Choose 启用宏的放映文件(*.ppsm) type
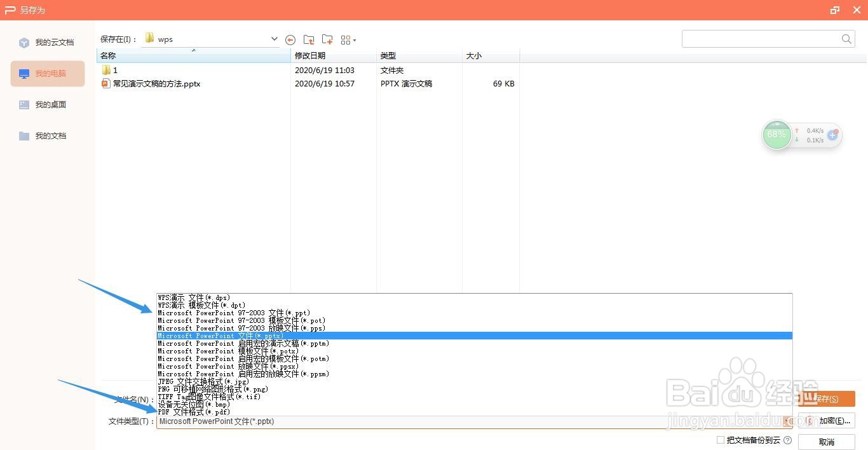 click(475, 374)
